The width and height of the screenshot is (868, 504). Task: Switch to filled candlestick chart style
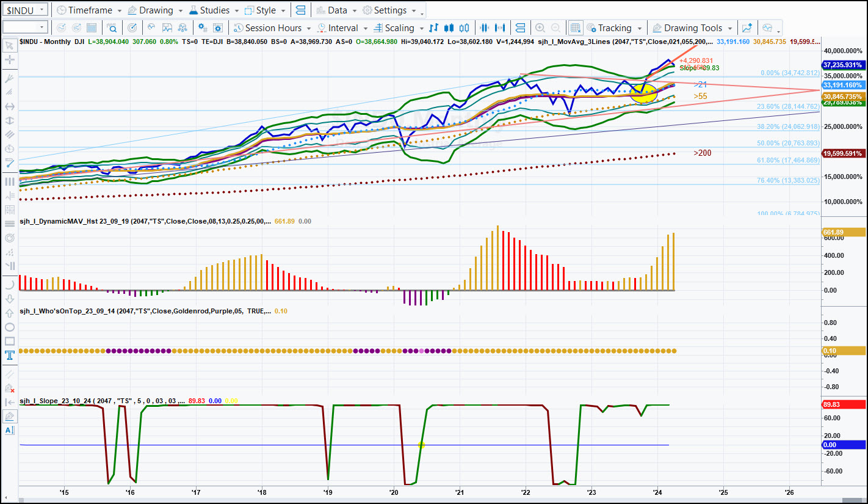tap(449, 27)
